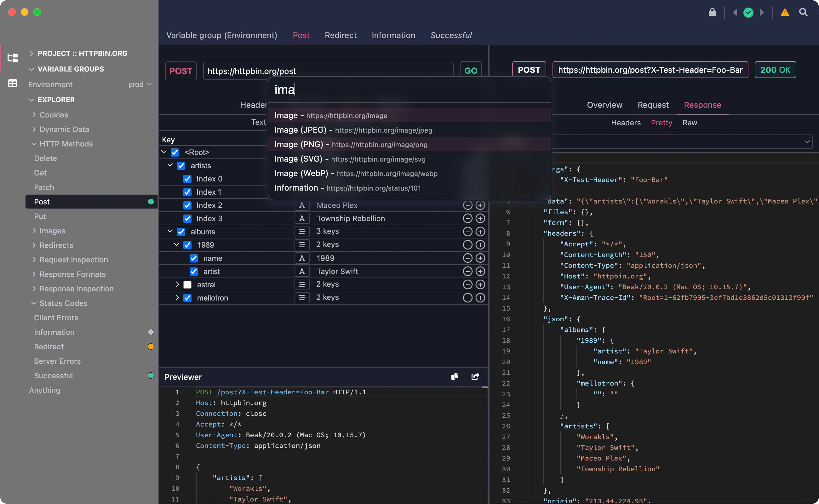Screen dimensions: 819x504
Task: Open the project tree explorer sidebar icon
Action: pyautogui.click(x=12, y=57)
